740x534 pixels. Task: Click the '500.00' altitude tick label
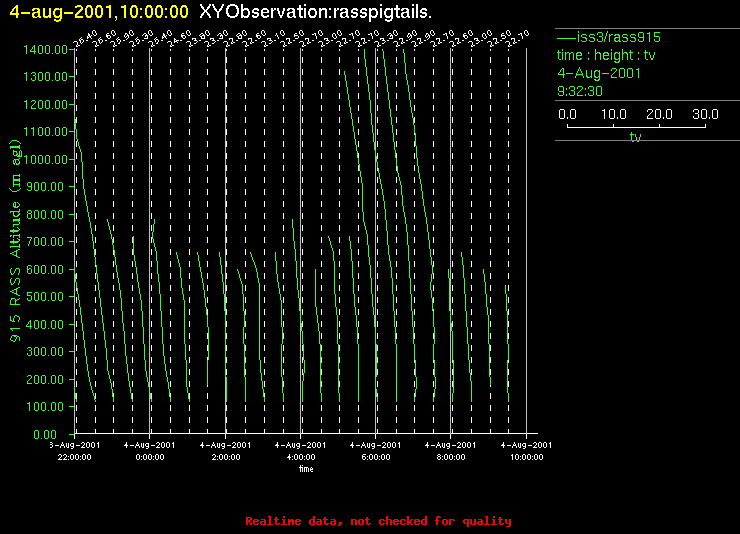[45, 297]
